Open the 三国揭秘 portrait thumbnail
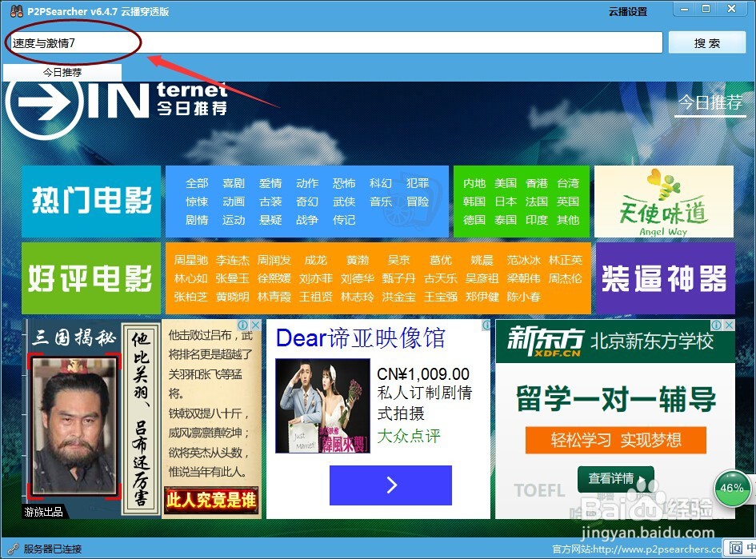This screenshot has width=756, height=559. click(x=74, y=426)
